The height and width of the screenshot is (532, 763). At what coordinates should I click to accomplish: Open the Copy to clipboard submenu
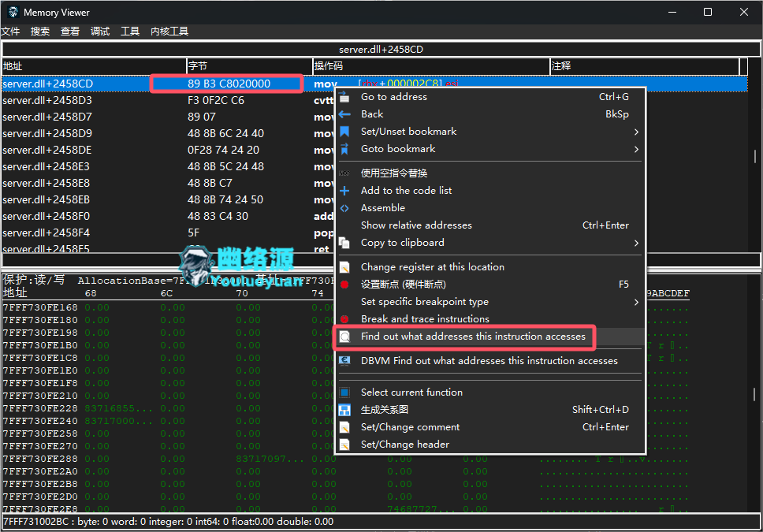tap(635, 243)
